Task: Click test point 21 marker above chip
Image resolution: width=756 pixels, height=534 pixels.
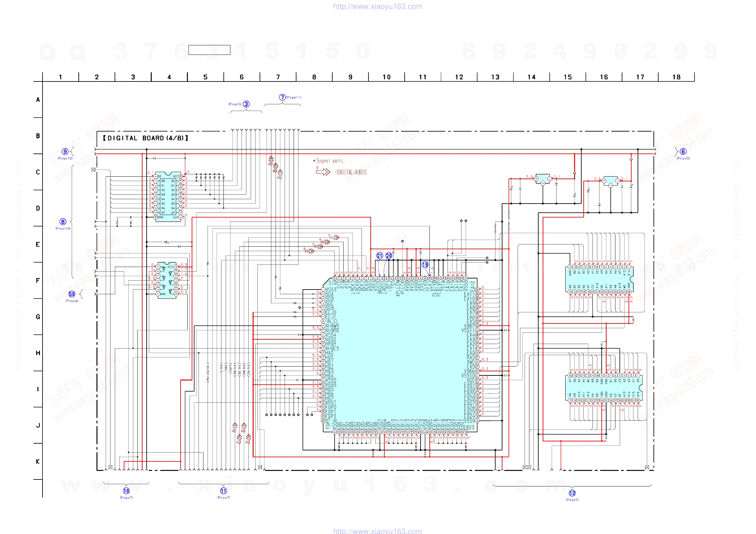Action: (x=380, y=256)
